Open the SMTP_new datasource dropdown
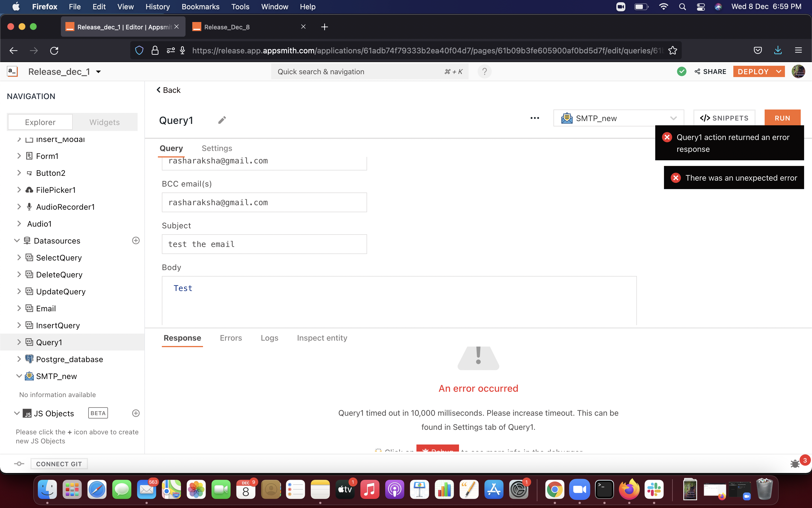Image resolution: width=812 pixels, height=508 pixels. [618, 118]
